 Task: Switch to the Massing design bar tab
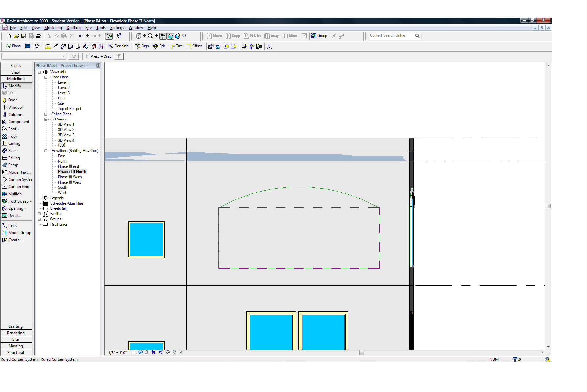[x=16, y=346]
